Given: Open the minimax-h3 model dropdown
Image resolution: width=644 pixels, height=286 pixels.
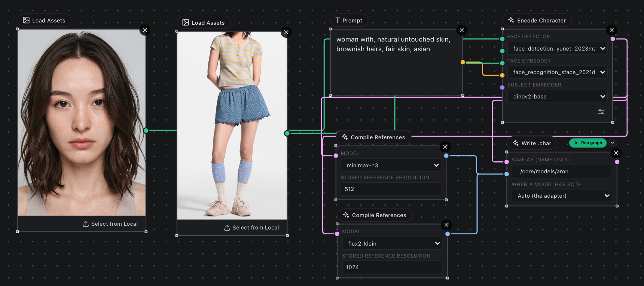Looking at the screenshot, I should [x=391, y=165].
